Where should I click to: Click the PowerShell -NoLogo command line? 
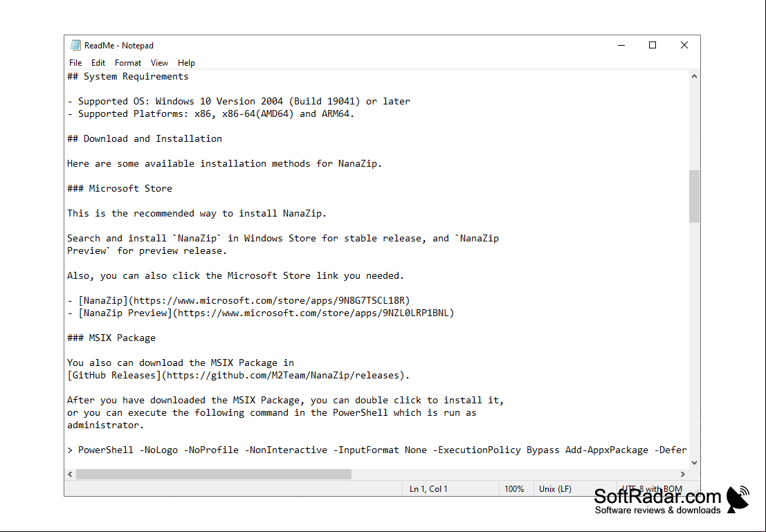pyautogui.click(x=377, y=450)
